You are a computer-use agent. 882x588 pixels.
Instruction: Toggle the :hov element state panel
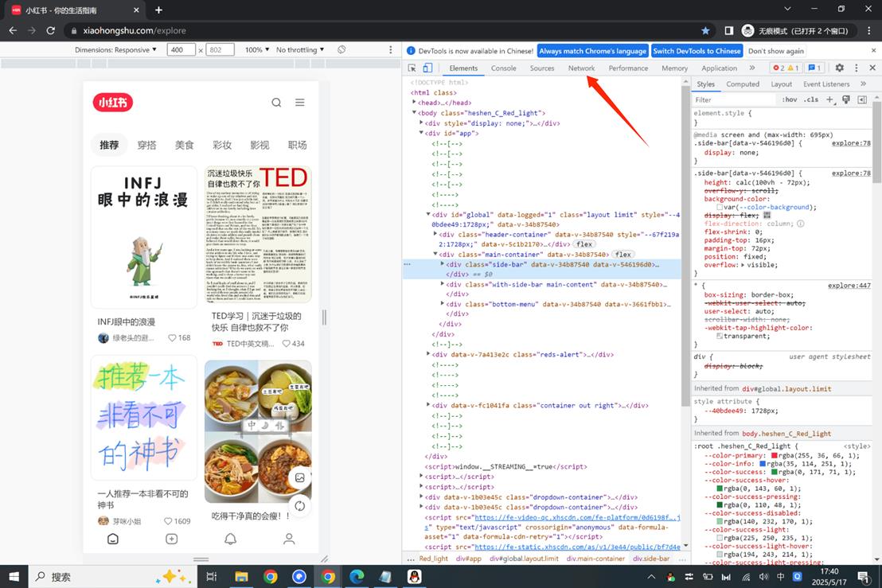pyautogui.click(x=789, y=99)
